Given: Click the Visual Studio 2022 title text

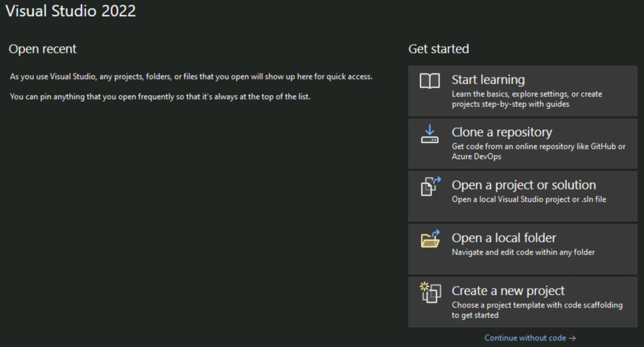Looking at the screenshot, I should click(71, 11).
